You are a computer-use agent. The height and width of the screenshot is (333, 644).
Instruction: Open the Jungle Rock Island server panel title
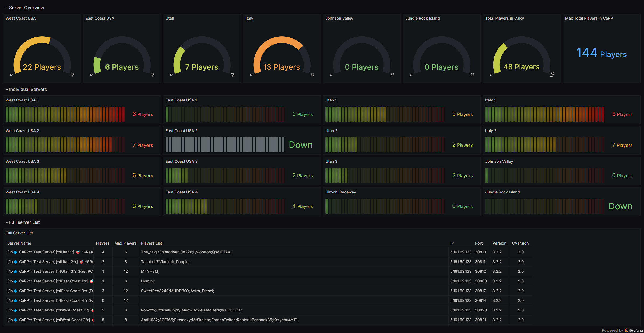point(502,192)
